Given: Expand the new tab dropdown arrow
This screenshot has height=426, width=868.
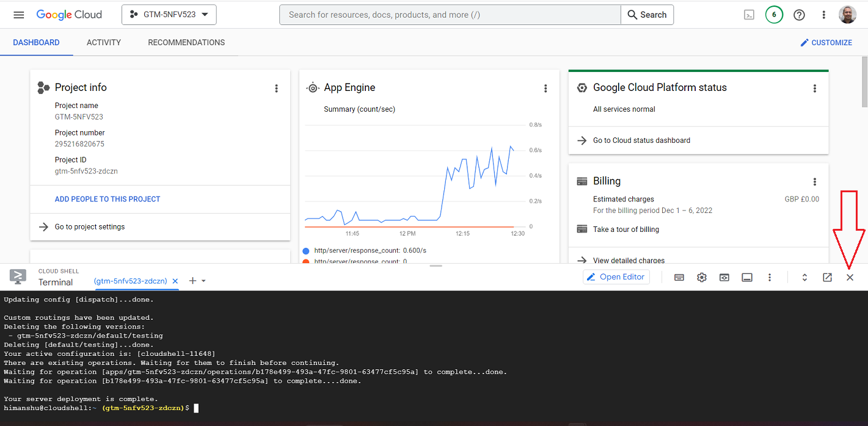Looking at the screenshot, I should point(203,281).
